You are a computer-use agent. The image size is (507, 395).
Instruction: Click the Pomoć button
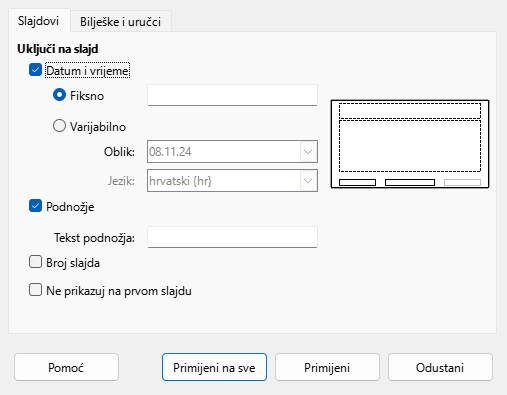[66, 367]
